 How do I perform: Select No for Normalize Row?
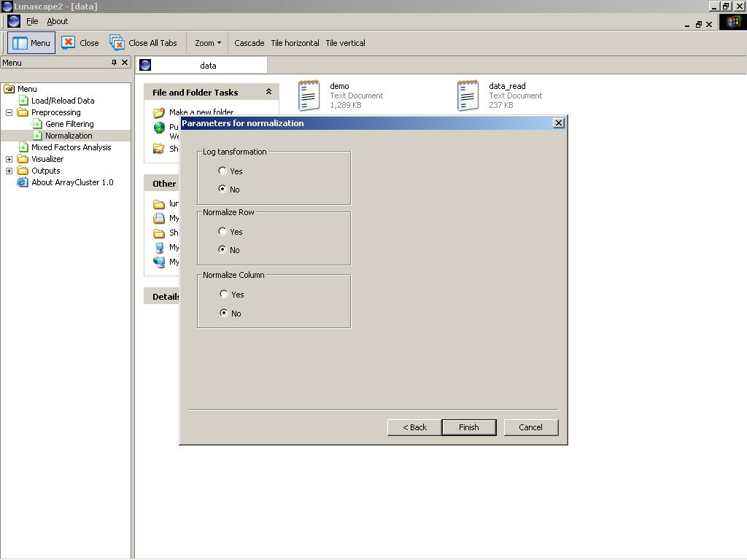click(222, 249)
